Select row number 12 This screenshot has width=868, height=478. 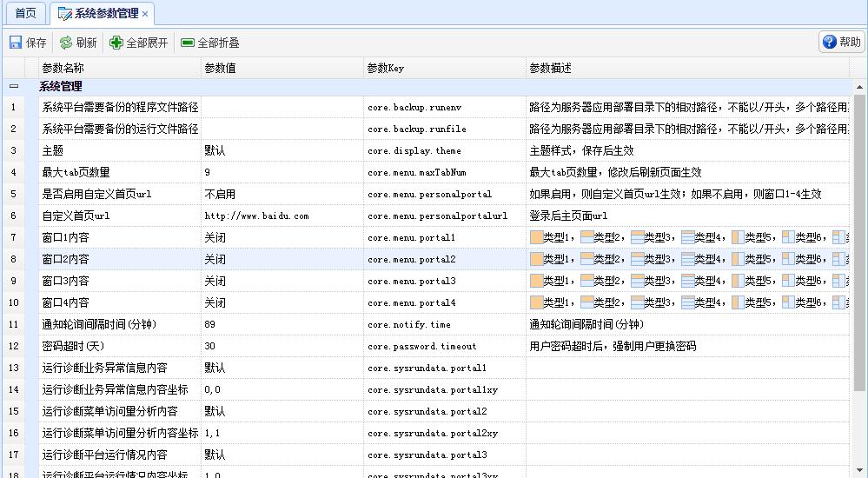pyautogui.click(x=13, y=346)
